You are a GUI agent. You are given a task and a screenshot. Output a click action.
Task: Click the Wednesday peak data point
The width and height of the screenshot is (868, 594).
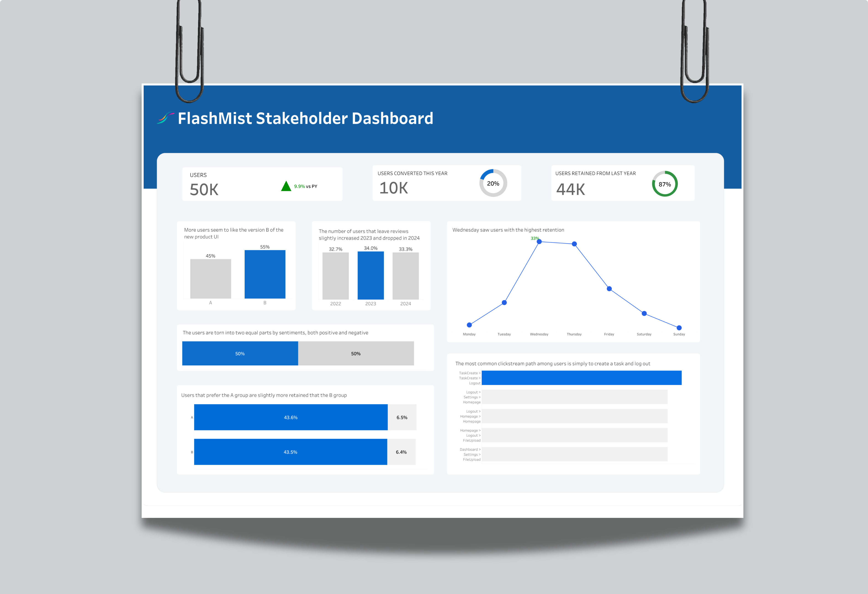click(x=539, y=242)
